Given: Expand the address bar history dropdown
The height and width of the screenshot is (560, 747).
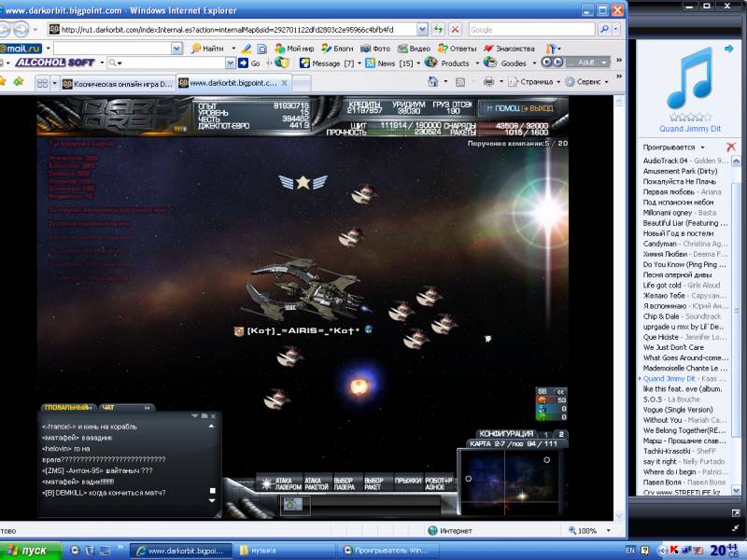Looking at the screenshot, I should click(x=422, y=30).
